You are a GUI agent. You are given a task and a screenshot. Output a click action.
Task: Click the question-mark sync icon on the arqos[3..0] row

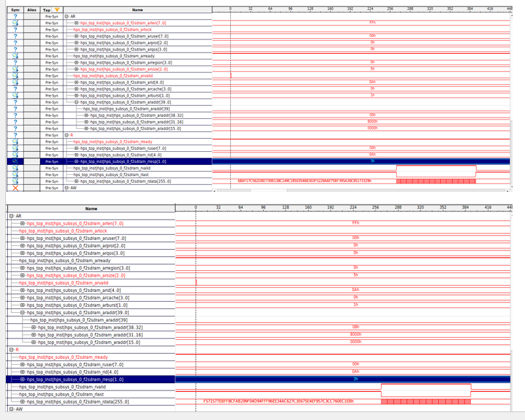click(x=15, y=49)
